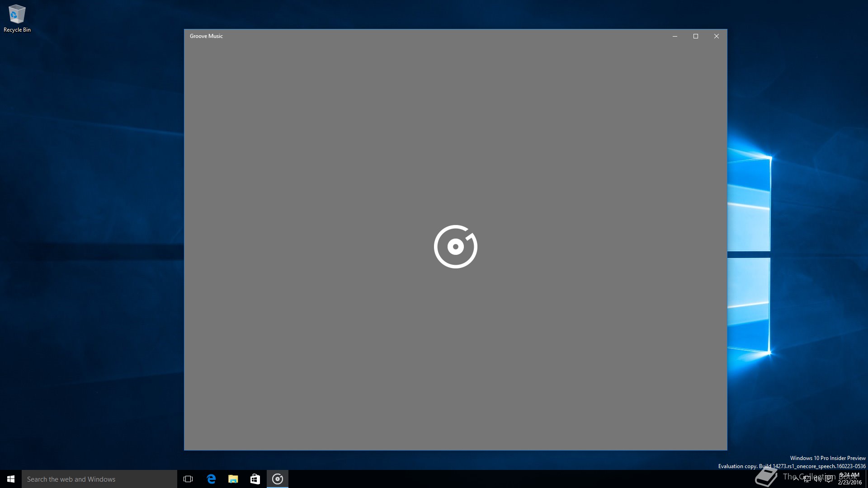Image resolution: width=868 pixels, height=488 pixels.
Task: Click the Groove Music window title text
Action: point(206,36)
